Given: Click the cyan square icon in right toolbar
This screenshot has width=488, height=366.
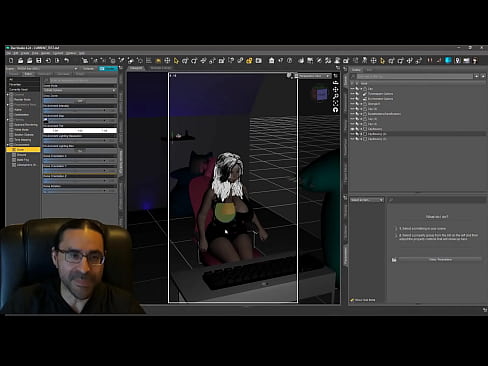Looking at the screenshot, I should coord(448,60).
